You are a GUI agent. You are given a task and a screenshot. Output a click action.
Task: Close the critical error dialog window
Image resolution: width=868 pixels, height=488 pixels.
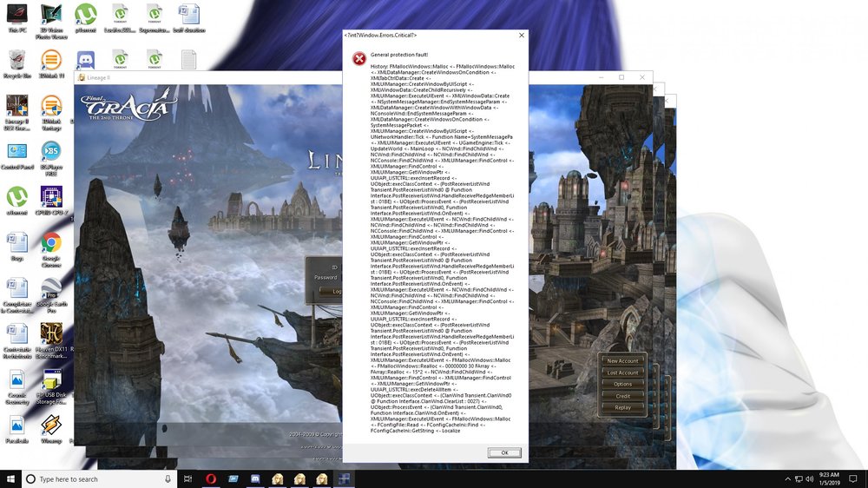[521, 36]
